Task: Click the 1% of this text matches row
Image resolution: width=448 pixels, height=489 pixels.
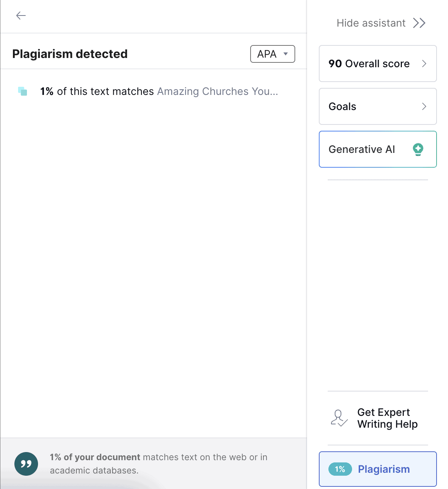Action: pyautogui.click(x=97, y=91)
